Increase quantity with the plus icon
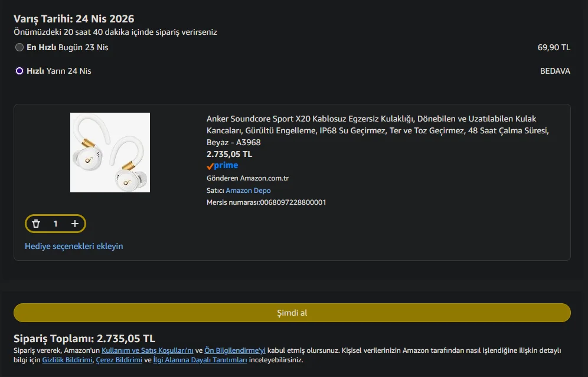 (x=75, y=224)
